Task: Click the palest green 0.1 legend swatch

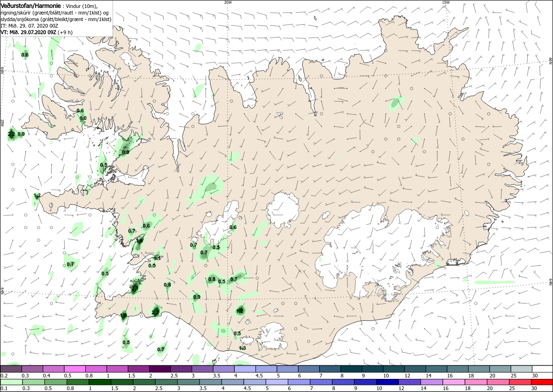Action: pyautogui.click(x=11, y=382)
